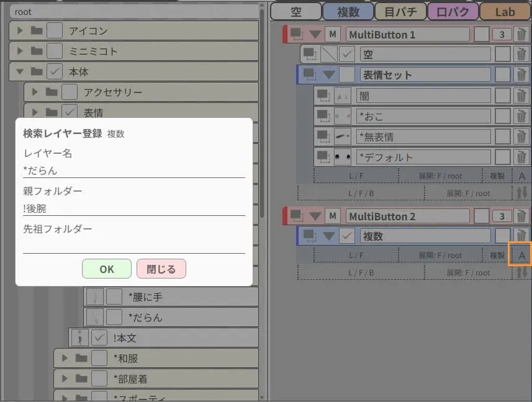Click the 先祖フォルダー input field
Screen dimensions: 532x402
[x=134, y=246]
